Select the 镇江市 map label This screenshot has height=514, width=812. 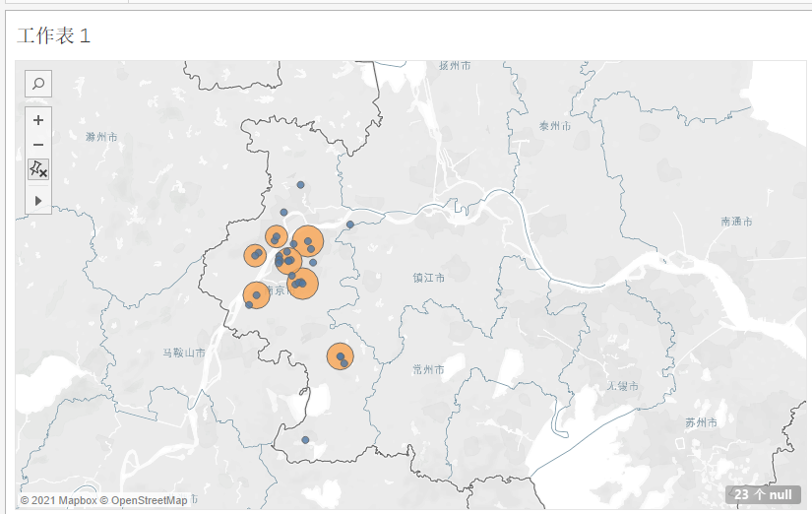[x=429, y=278]
